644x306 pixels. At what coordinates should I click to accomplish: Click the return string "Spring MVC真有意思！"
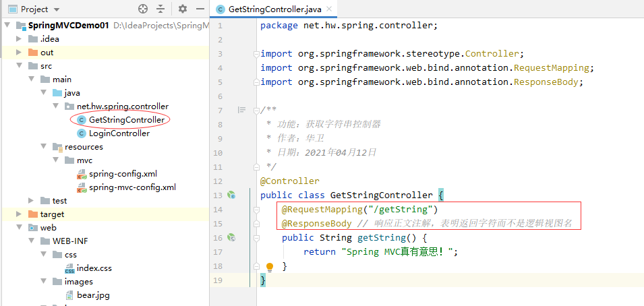tap(397, 252)
